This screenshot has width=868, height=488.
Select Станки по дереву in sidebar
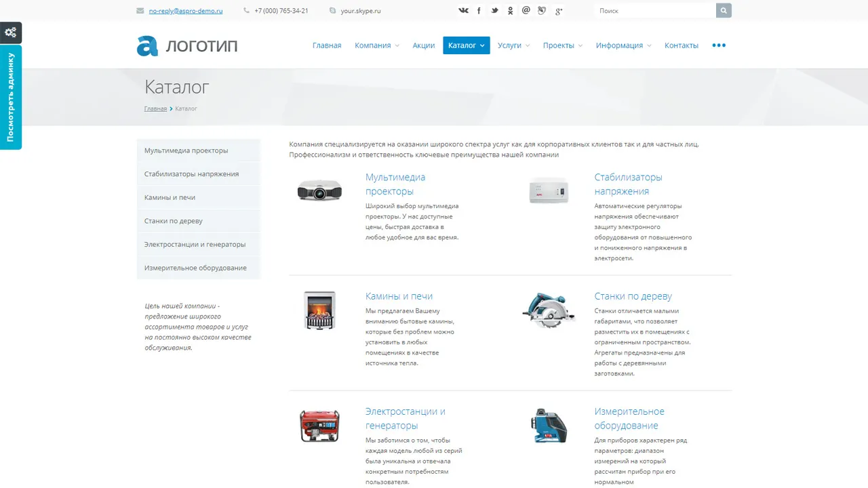199,221
